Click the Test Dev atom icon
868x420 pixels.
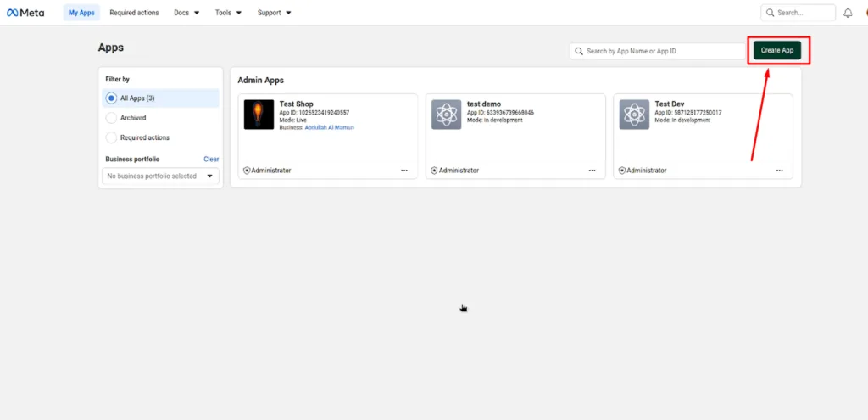point(634,115)
